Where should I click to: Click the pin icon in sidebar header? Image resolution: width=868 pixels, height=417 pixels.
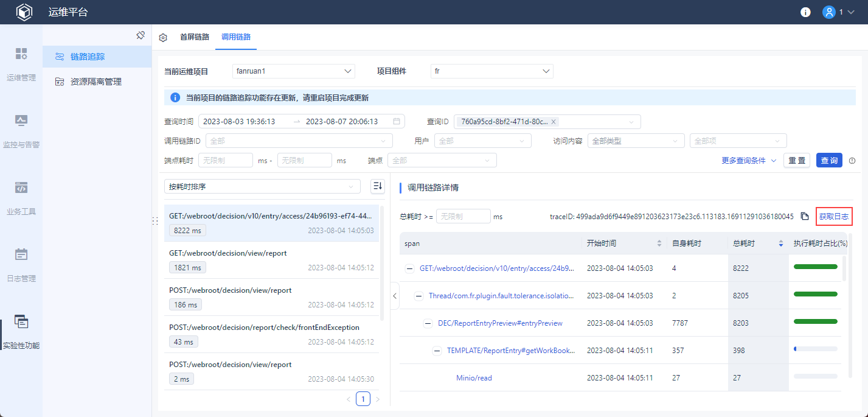point(141,35)
